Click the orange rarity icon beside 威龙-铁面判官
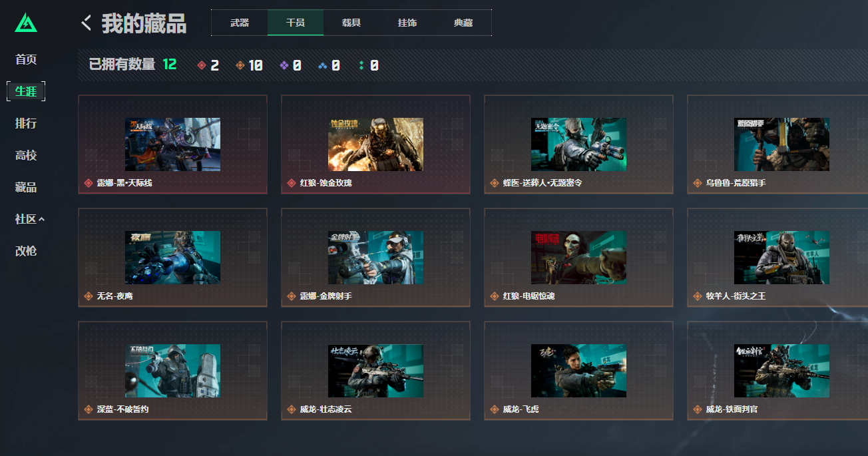Image resolution: width=868 pixels, height=456 pixels. click(x=698, y=409)
